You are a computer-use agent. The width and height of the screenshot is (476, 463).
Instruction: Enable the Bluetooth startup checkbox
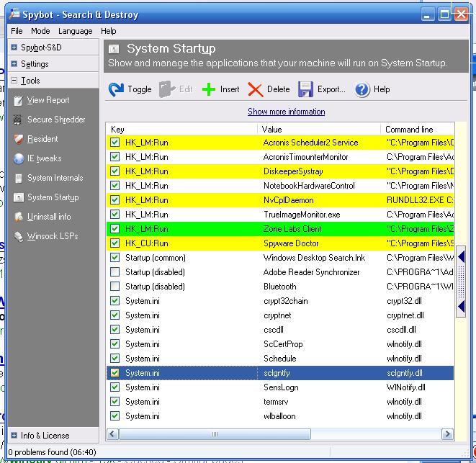(114, 287)
